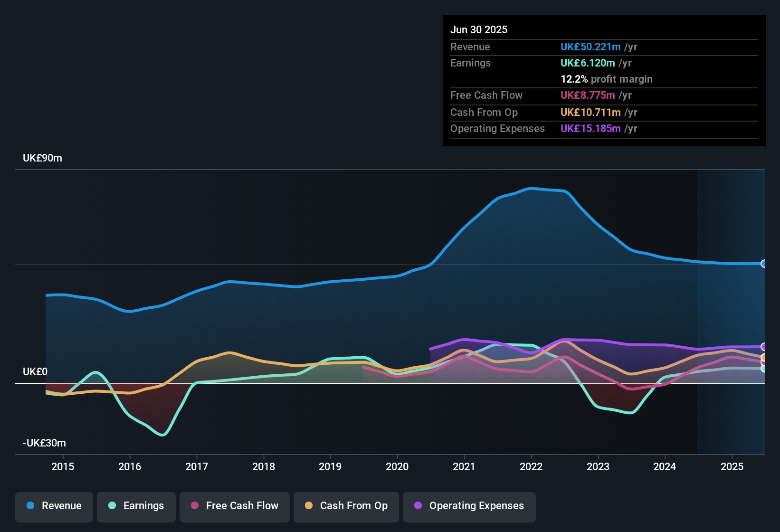Click the orange Cash From Op legend dot
This screenshot has height=532, width=780.
(x=309, y=506)
